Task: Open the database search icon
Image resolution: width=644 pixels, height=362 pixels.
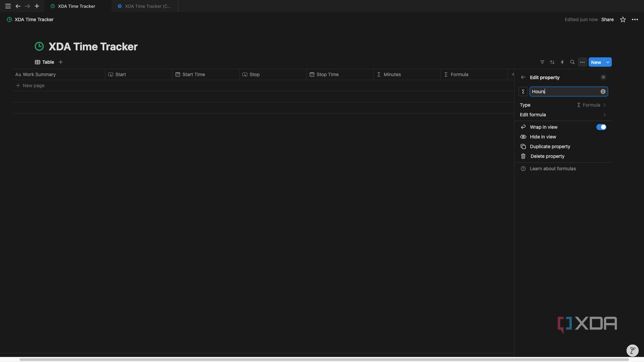Action: 572,62
